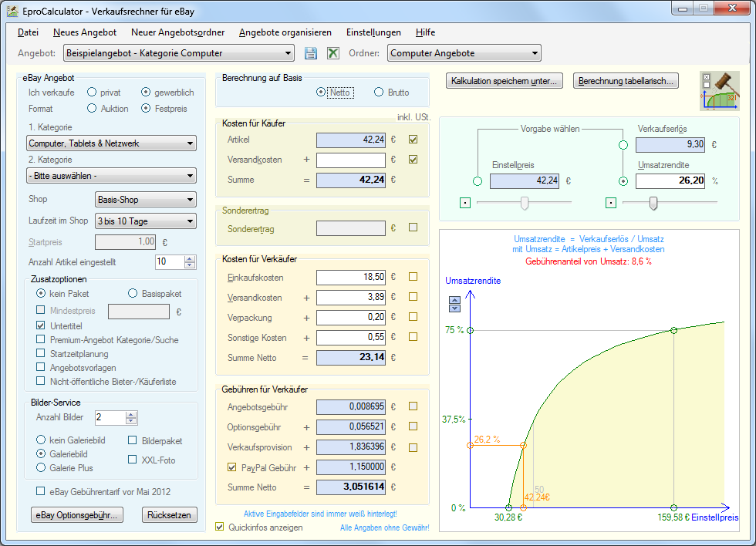This screenshot has height=546, width=756.
Task: Click the auction gavel chart icon
Action: point(719,91)
